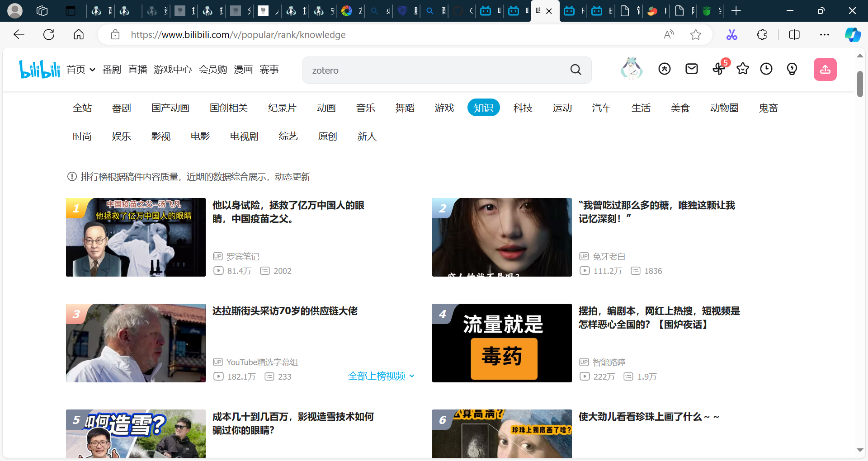The height and width of the screenshot is (461, 868).
Task: Focus the zotero search input field
Action: (x=434, y=70)
